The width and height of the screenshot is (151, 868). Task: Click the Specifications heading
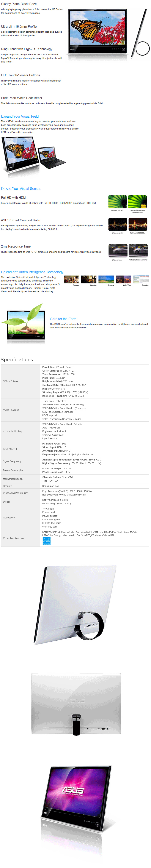17,359
